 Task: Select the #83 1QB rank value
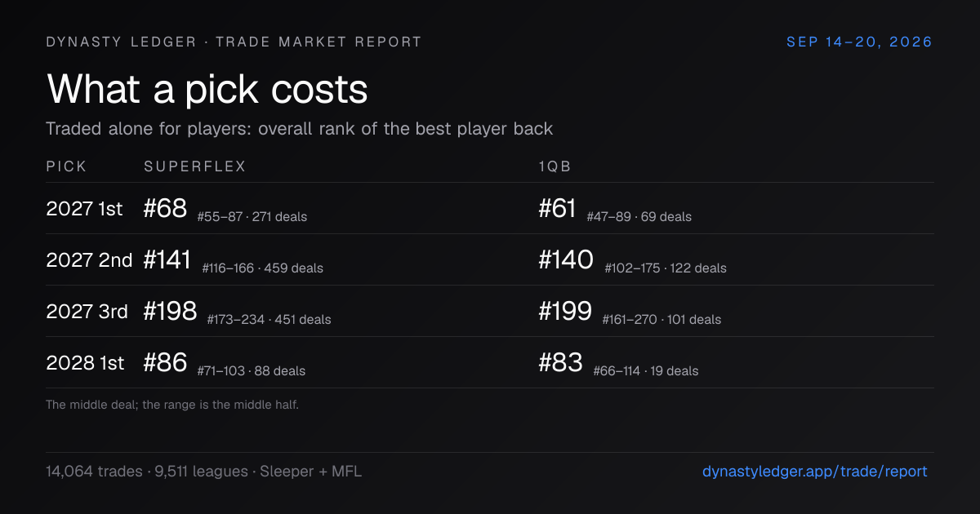coord(560,363)
